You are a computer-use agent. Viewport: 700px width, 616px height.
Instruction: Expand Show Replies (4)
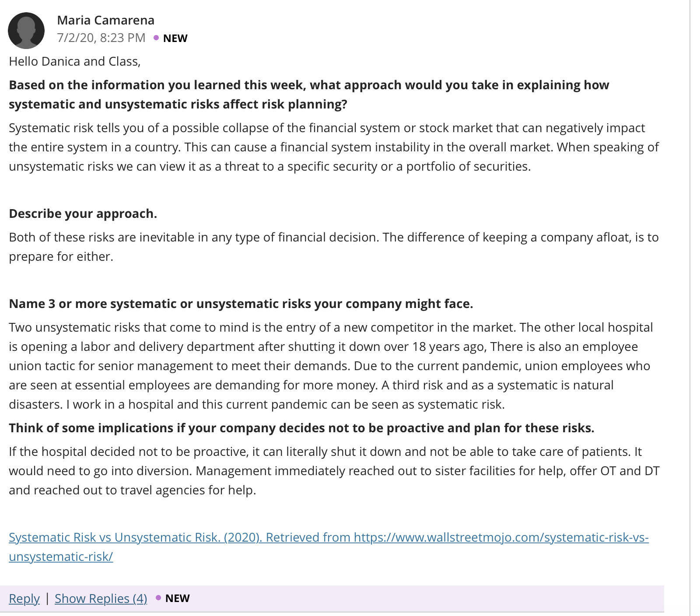(101, 598)
